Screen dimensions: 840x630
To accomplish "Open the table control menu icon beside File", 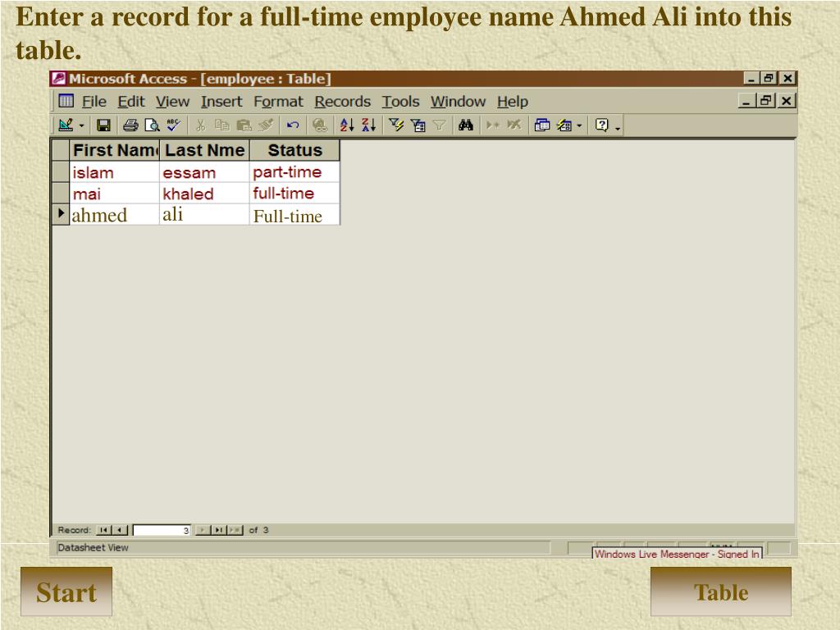I will [x=66, y=101].
